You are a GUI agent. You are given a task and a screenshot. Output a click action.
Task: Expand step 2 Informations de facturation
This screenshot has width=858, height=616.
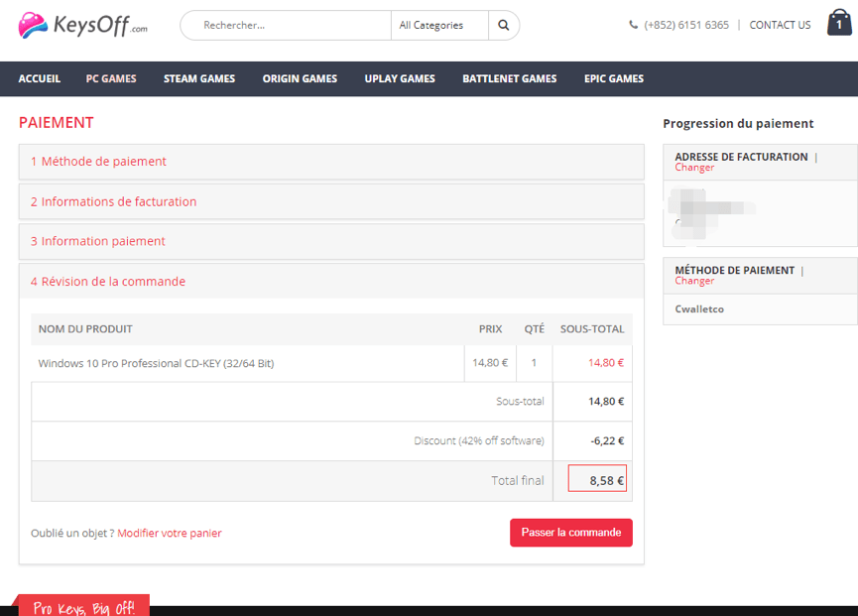(113, 201)
